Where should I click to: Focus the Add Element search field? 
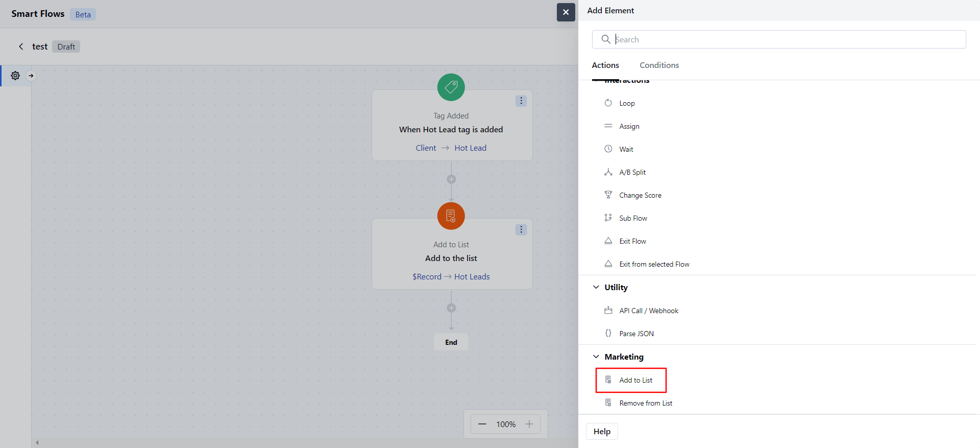pos(779,39)
